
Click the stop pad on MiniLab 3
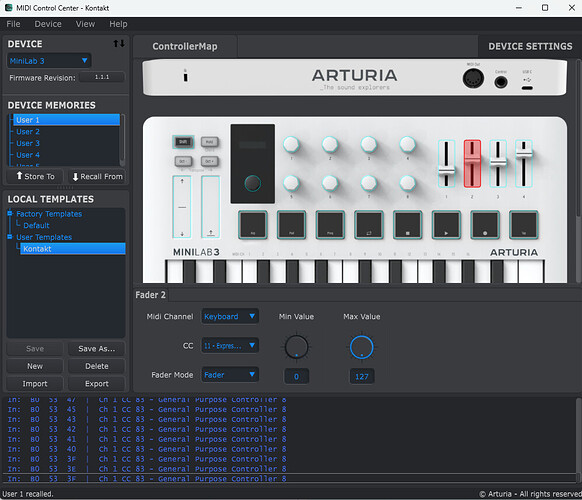point(407,225)
